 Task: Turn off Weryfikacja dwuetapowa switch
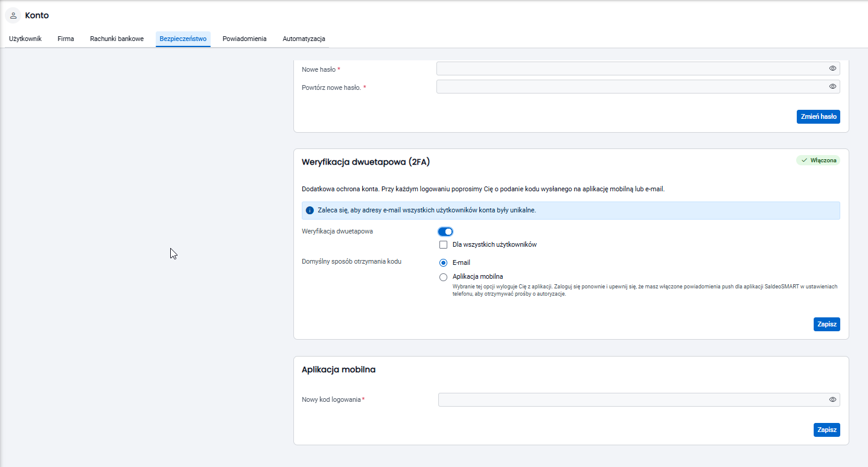tap(445, 232)
